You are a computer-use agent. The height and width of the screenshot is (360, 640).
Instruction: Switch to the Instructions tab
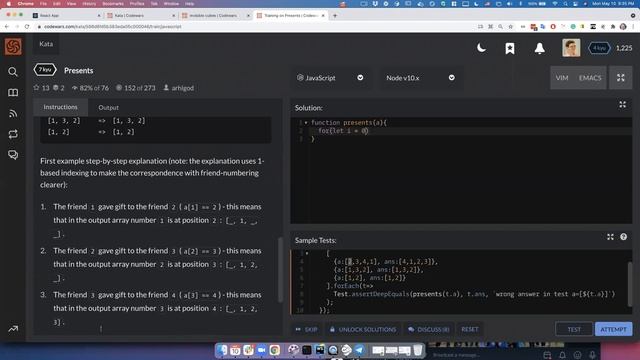60,107
